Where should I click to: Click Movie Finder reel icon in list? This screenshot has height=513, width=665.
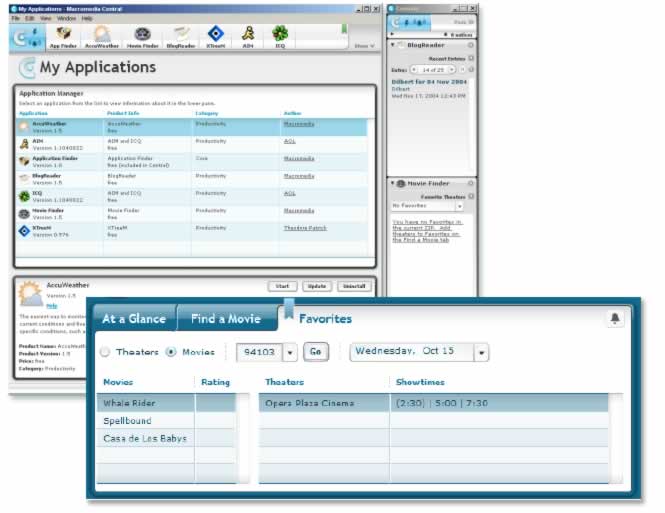[x=24, y=214]
